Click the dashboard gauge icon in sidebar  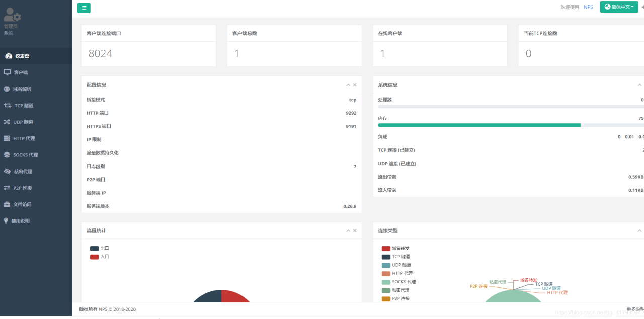click(x=8, y=56)
